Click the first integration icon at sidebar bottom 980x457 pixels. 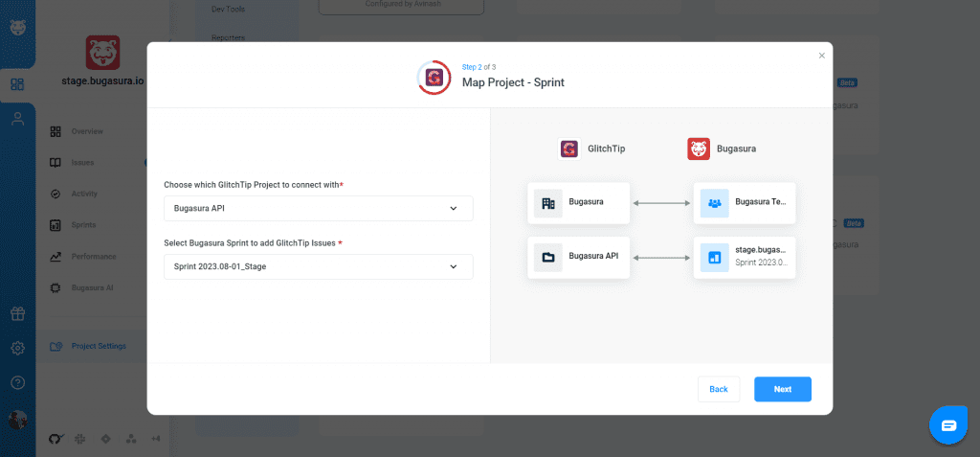point(55,440)
